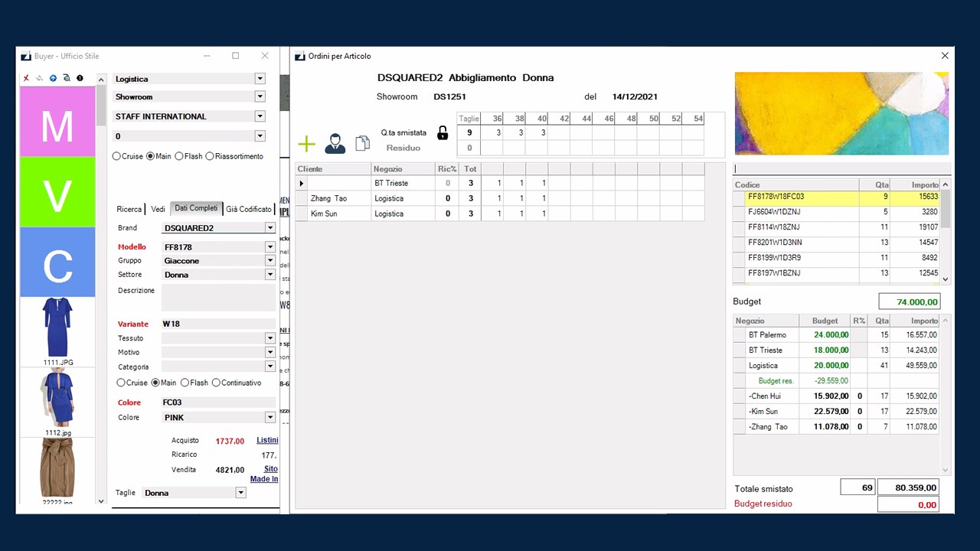Open the Categoria dropdown
The height and width of the screenshot is (551, 980).
[x=269, y=367]
